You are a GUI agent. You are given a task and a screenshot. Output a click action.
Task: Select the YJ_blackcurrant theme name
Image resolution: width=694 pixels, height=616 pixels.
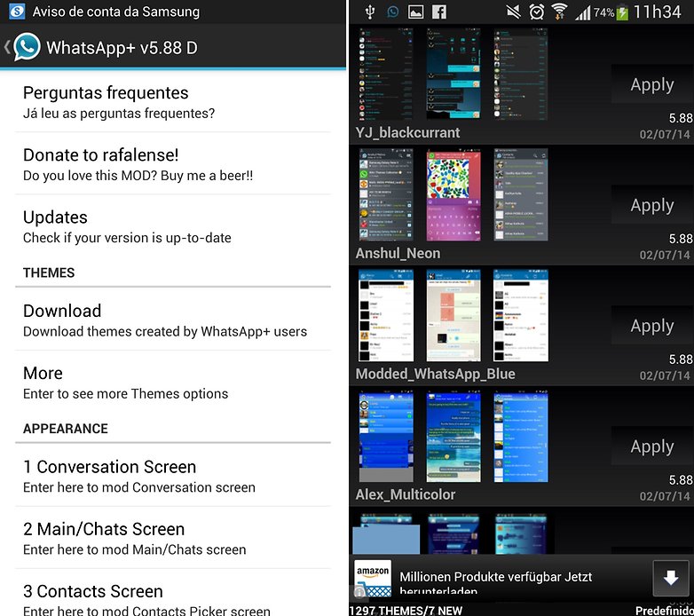(407, 133)
